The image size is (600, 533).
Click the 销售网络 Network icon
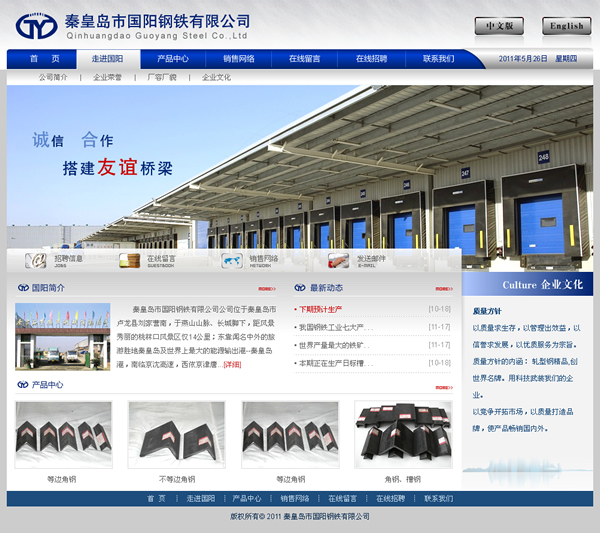pos(232,260)
